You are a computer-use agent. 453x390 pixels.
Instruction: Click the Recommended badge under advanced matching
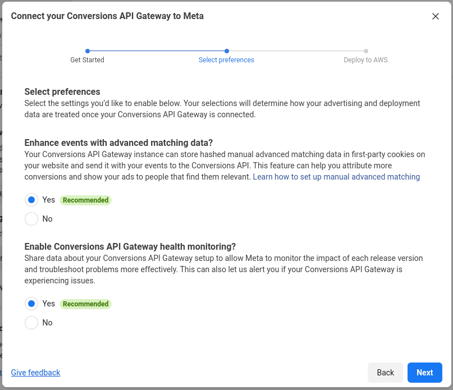click(86, 200)
